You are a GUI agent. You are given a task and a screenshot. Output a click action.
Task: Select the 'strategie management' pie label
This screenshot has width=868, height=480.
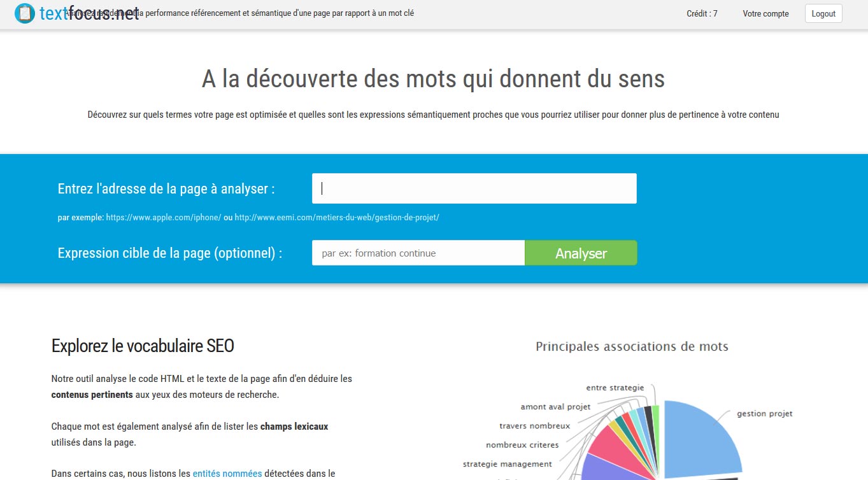(507, 464)
